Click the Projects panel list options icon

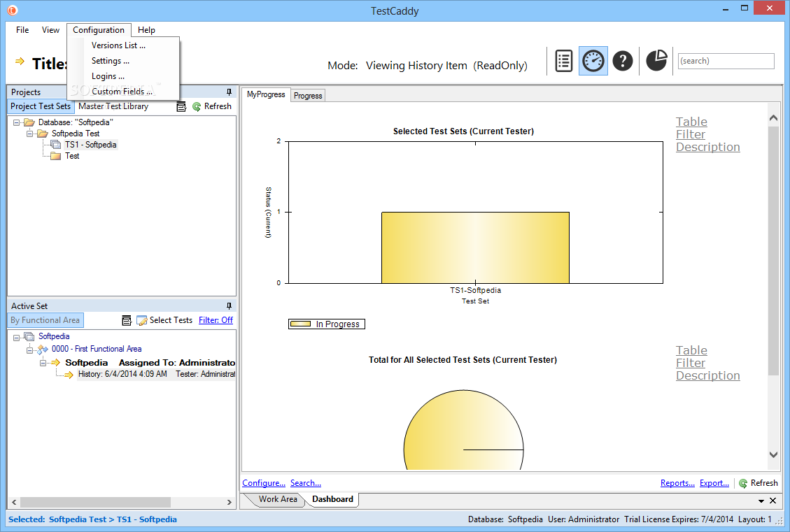coord(181,107)
